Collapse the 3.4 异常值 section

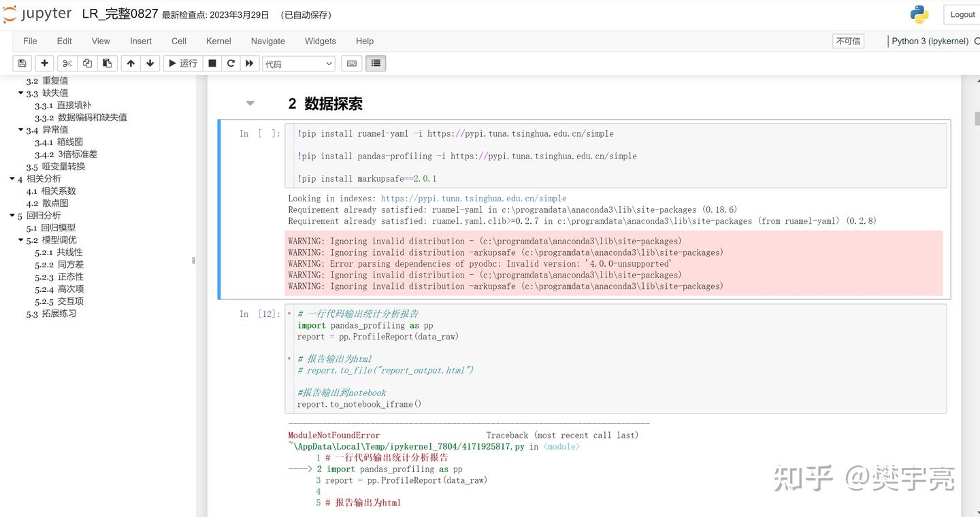click(x=20, y=129)
